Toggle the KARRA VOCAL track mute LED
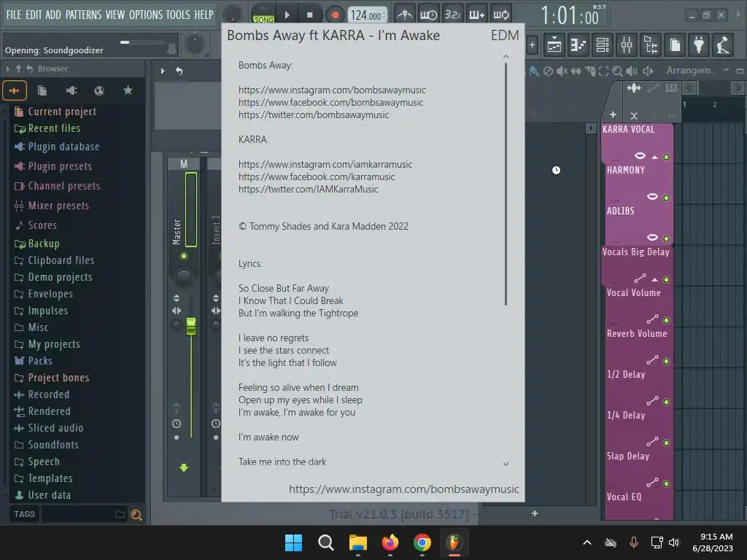747x560 pixels. click(666, 157)
